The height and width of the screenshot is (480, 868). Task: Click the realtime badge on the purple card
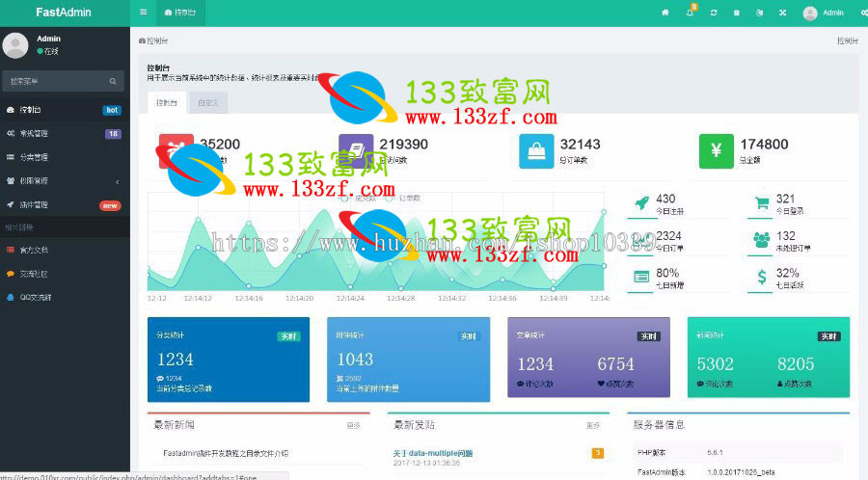(x=648, y=336)
